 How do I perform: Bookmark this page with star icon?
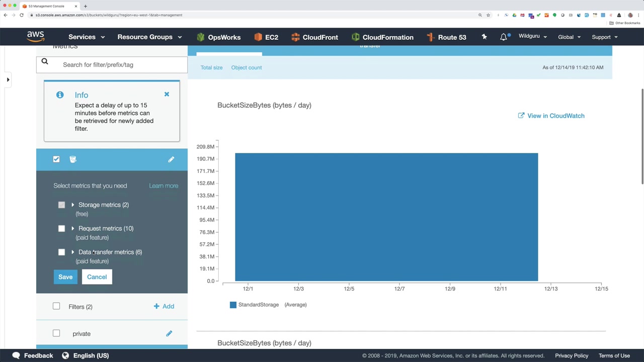coord(488,15)
